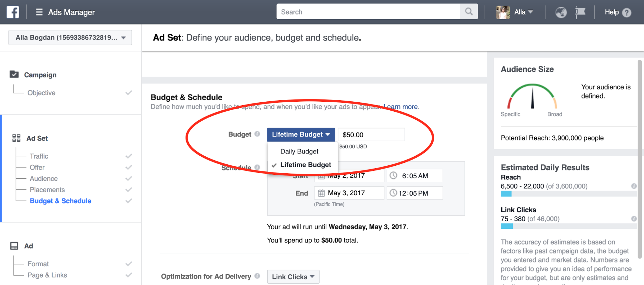Viewport: 644px width, 285px height.
Task: Click the Campaign folder icon
Action: click(14, 74)
